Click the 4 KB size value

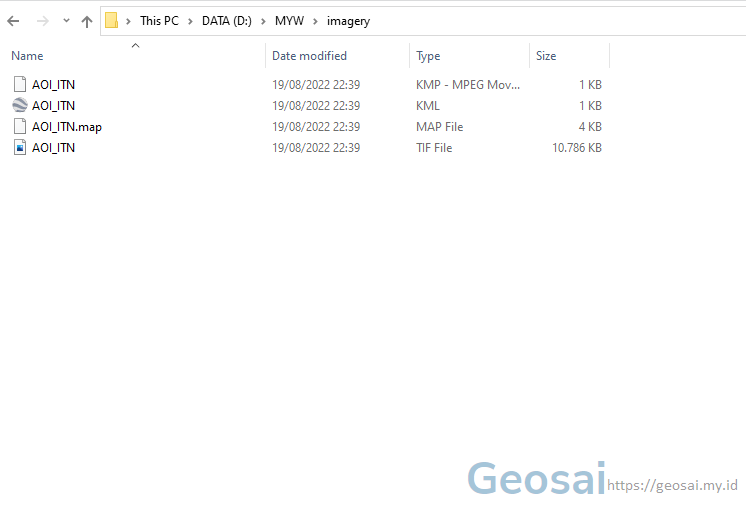590,127
